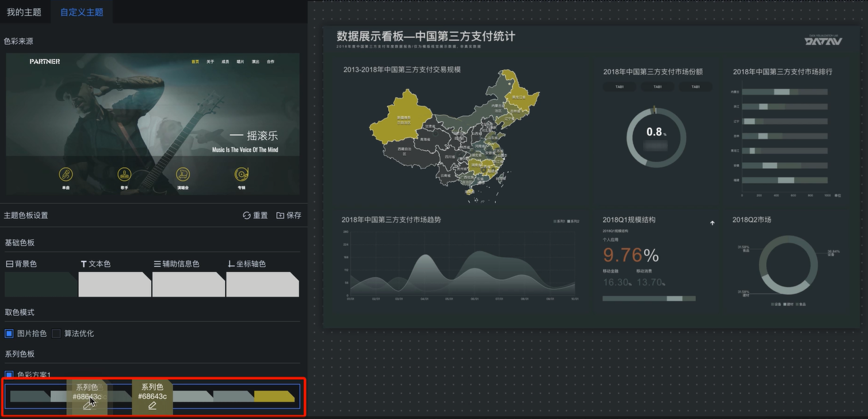868x419 pixels.
Task: Open the 坐标轴色 color swatch
Action: pos(262,284)
